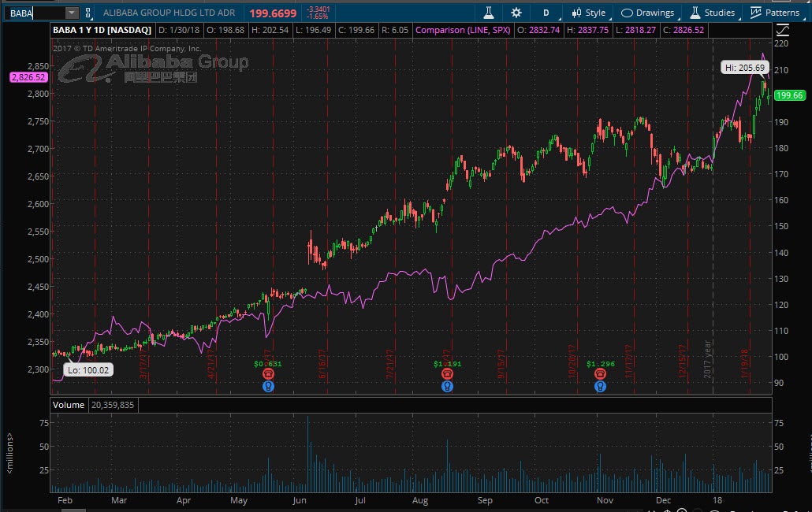Click the ALIBABA GROUP HLDG LTD ADR name
This screenshot has width=812, height=512.
point(169,13)
